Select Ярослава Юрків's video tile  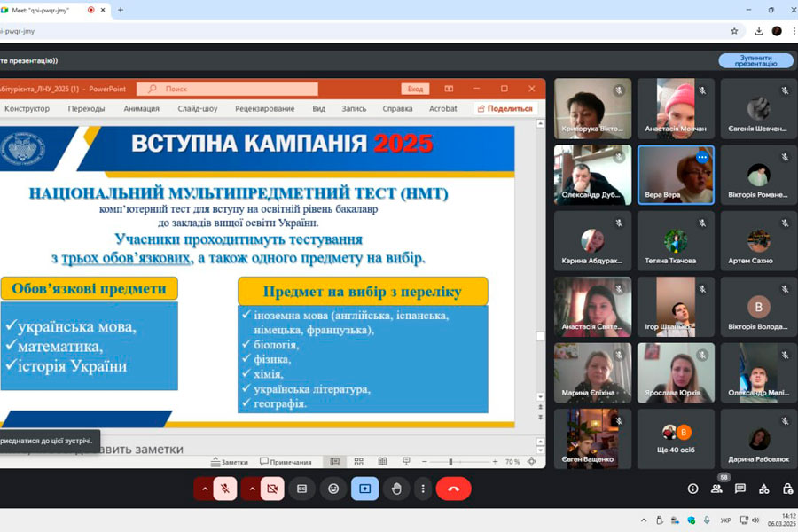pos(676,372)
